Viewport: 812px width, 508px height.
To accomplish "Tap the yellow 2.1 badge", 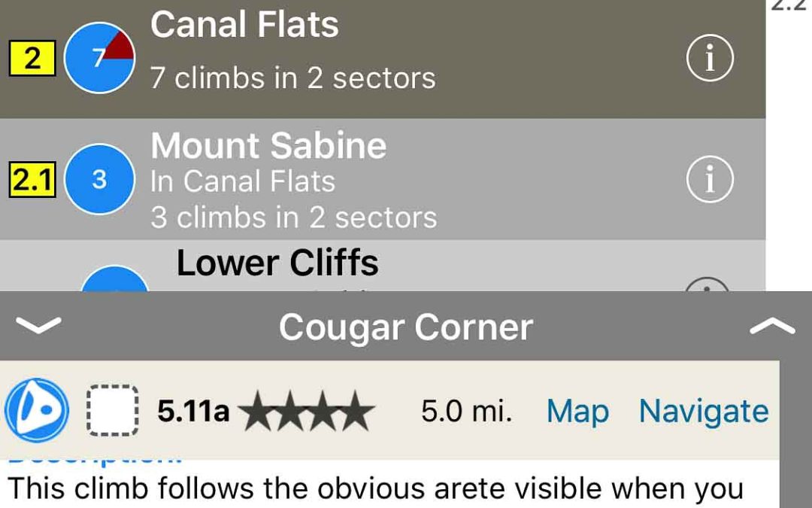I will coord(32,181).
